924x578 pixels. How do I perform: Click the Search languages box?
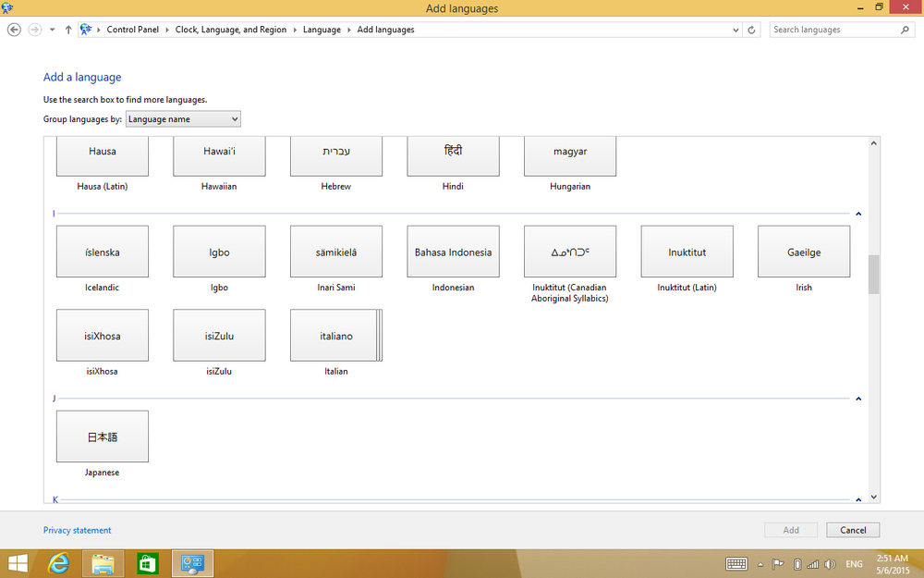click(833, 30)
